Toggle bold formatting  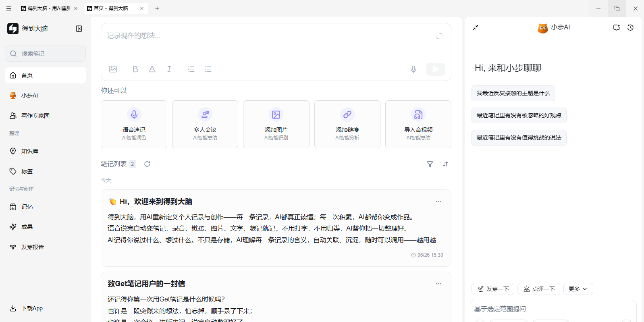(135, 69)
